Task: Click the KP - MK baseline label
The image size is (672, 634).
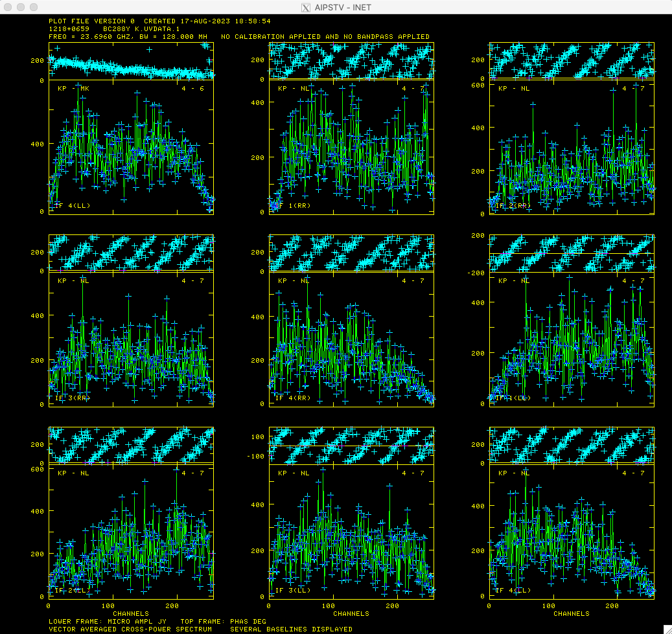Action: pyautogui.click(x=73, y=88)
